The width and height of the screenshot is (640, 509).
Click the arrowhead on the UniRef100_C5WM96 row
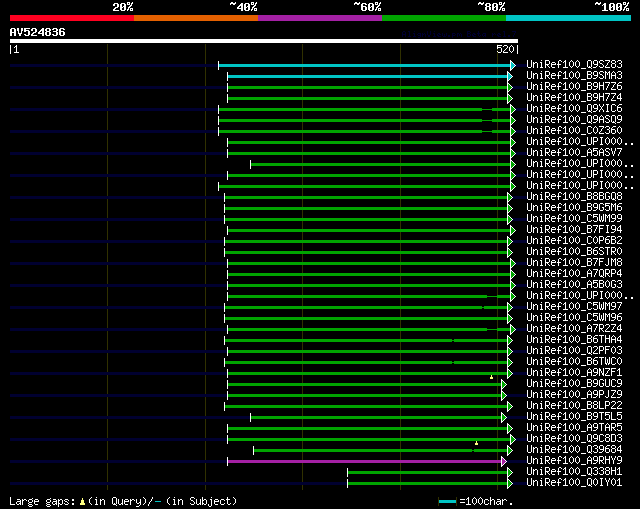coord(510,318)
